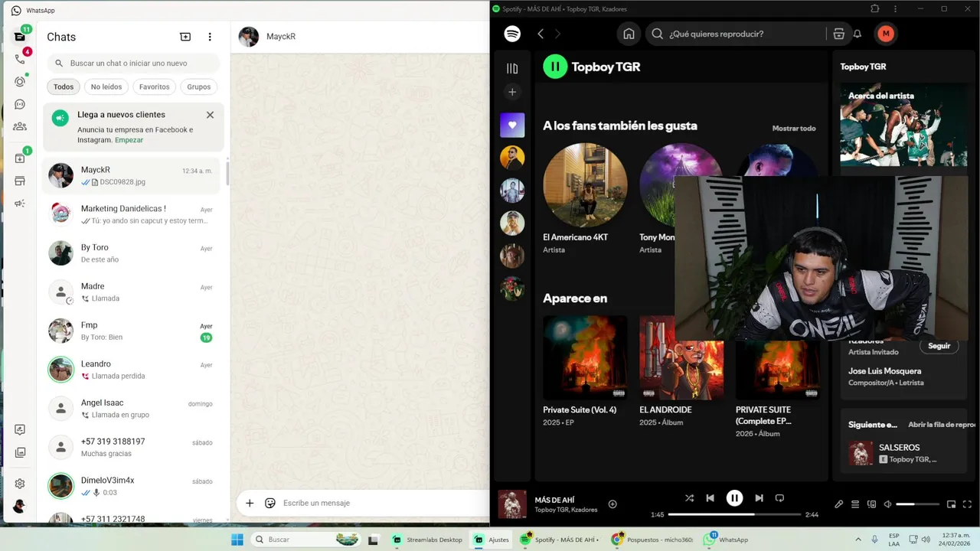Click the Seguir button for Kzadores

pos(939,346)
